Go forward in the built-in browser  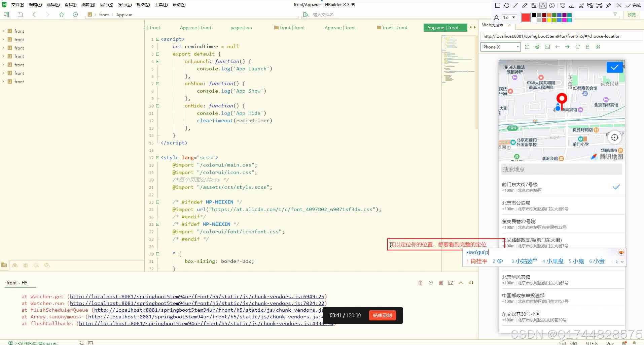tap(567, 47)
